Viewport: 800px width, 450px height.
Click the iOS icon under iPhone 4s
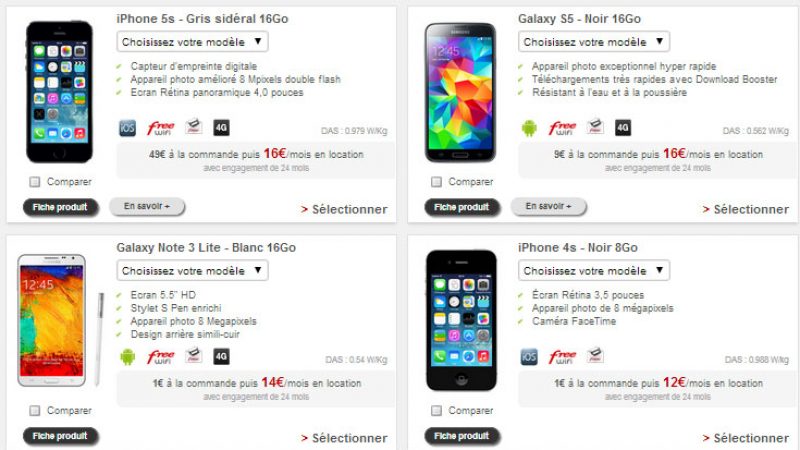tap(529, 356)
